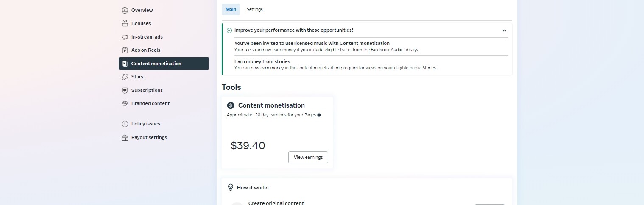
Task: Open the Payout settings bank icon
Action: pyautogui.click(x=125, y=137)
